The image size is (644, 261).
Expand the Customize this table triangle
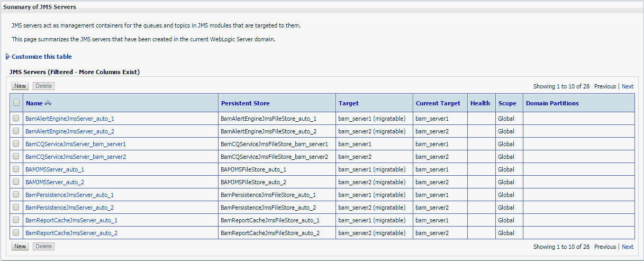[7, 57]
